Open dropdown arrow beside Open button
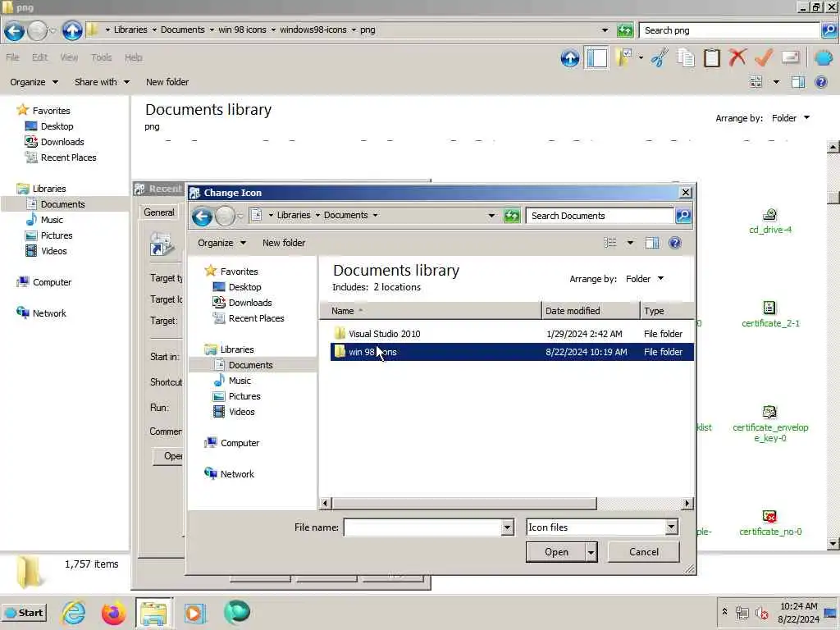 [591, 552]
